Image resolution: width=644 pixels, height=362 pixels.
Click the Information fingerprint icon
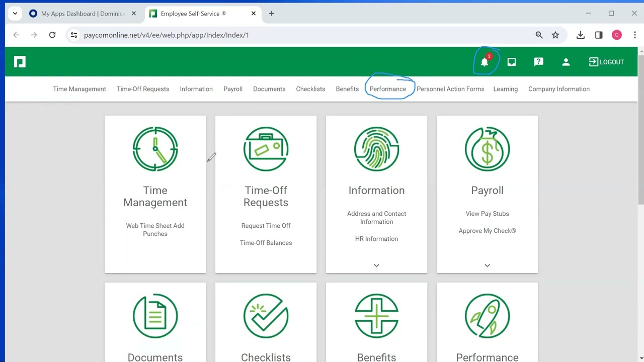tap(376, 149)
